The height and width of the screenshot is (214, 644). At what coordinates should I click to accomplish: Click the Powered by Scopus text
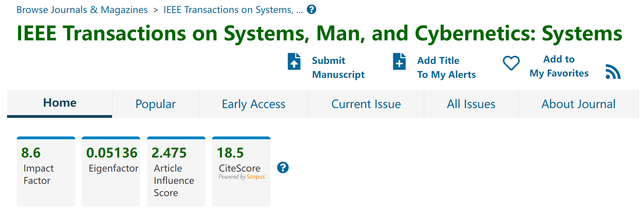pos(242,177)
